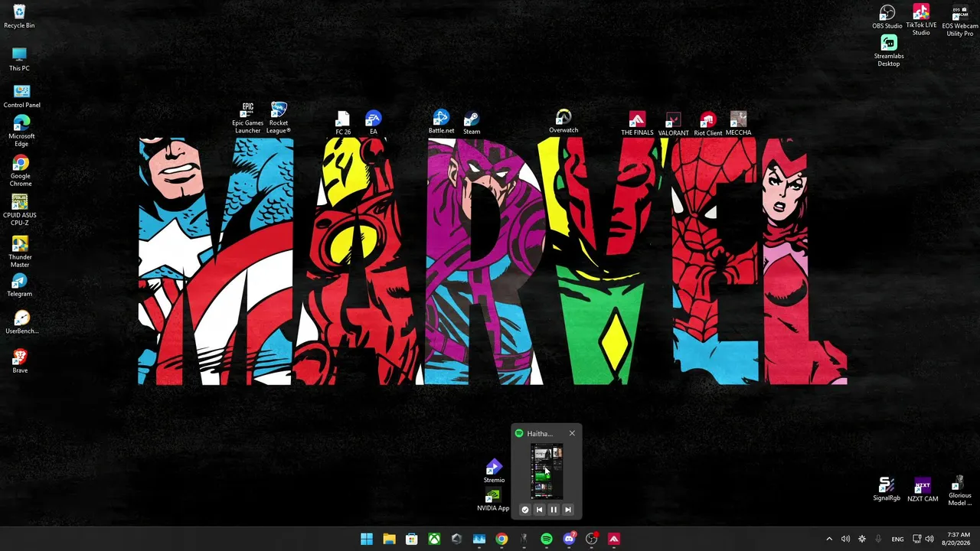This screenshot has width=980, height=551.
Task: Select the Brave browser desktop shortcut
Action: point(20,361)
